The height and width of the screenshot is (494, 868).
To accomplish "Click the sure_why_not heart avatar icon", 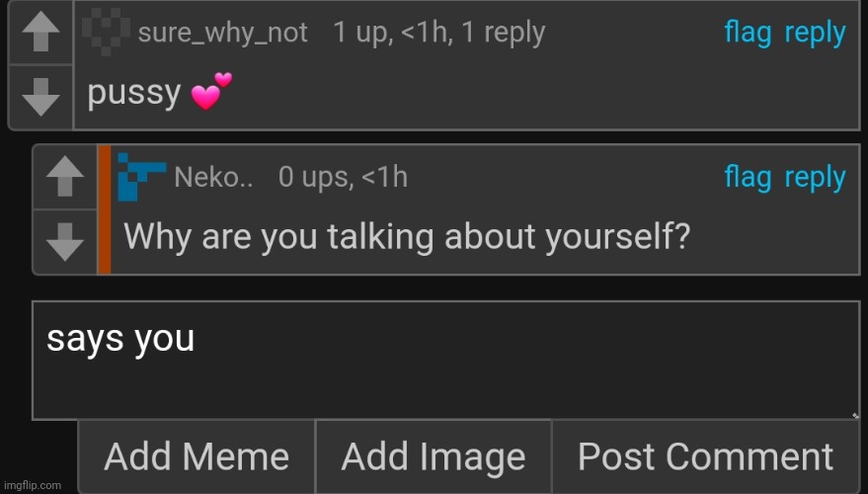I will 107,33.
